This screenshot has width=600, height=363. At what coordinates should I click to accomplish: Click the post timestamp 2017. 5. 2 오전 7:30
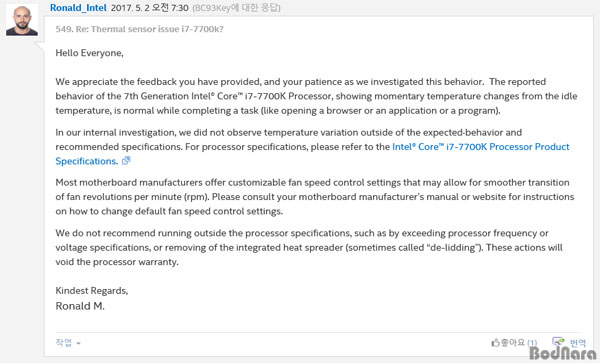[x=150, y=8]
